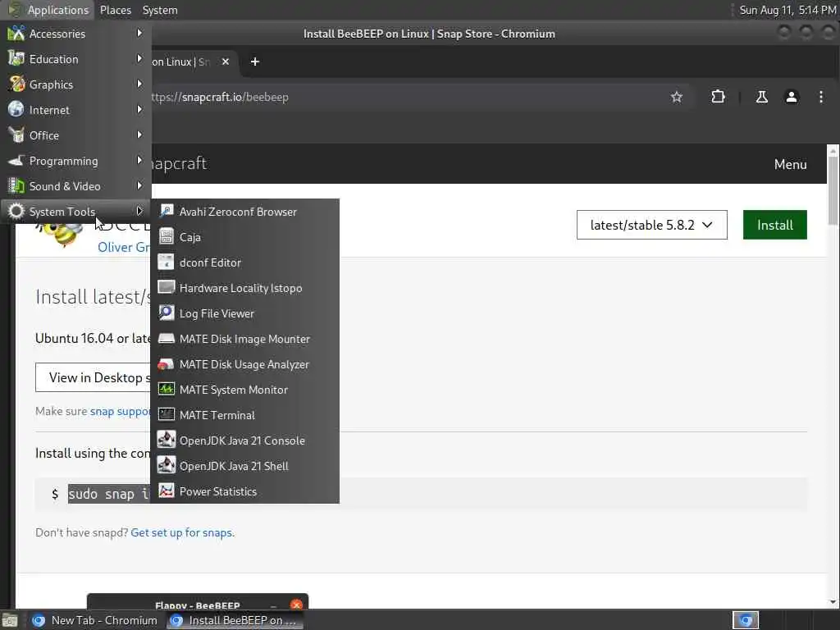Click the workspace switcher Chromium icon
Screen dimensions: 840x630
[x=746, y=620]
